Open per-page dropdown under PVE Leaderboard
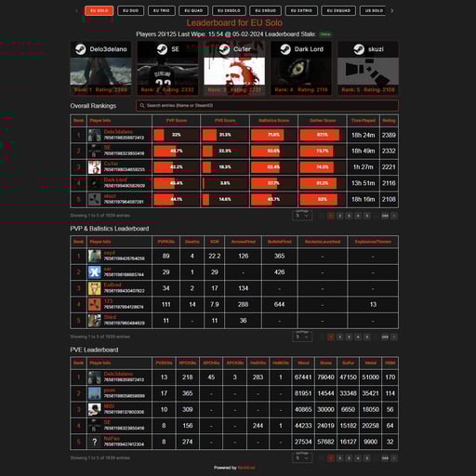Viewport: 476px width, 476px height. point(302,457)
